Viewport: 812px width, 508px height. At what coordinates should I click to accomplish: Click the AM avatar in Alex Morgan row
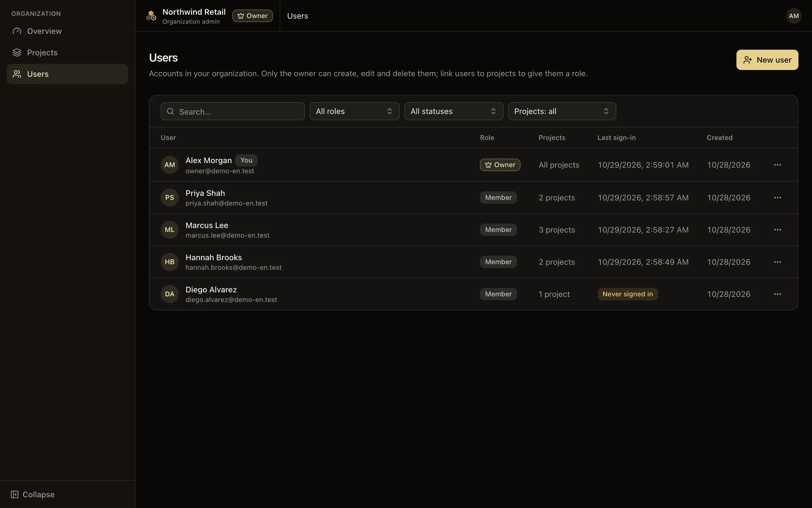tap(170, 165)
